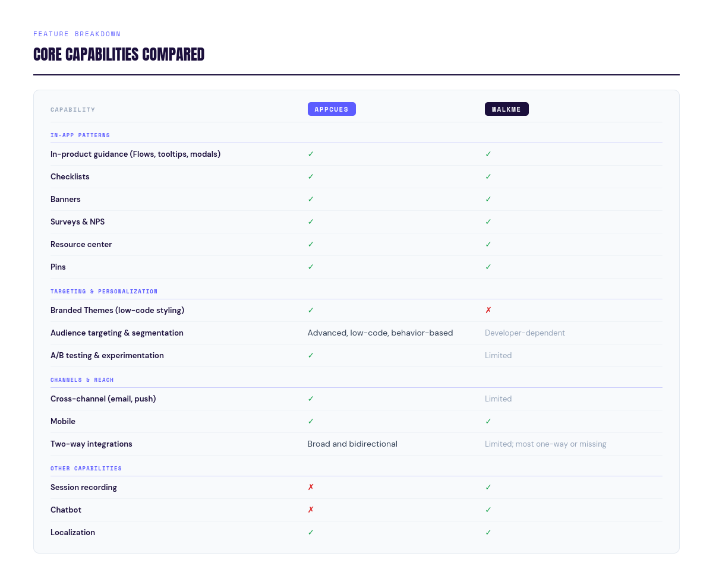Click the Appcues checkmark in Pins row

point(311,267)
